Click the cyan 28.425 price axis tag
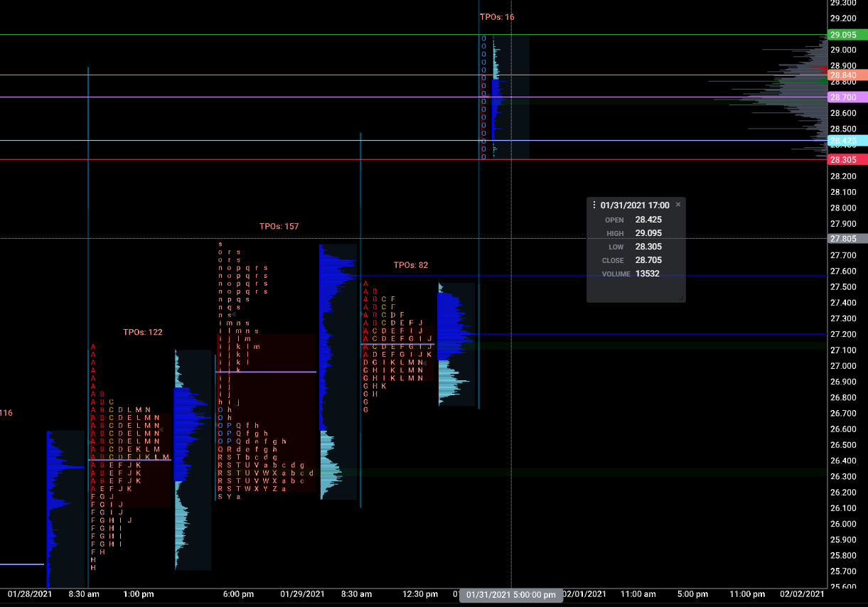The image size is (868, 607). [x=848, y=141]
